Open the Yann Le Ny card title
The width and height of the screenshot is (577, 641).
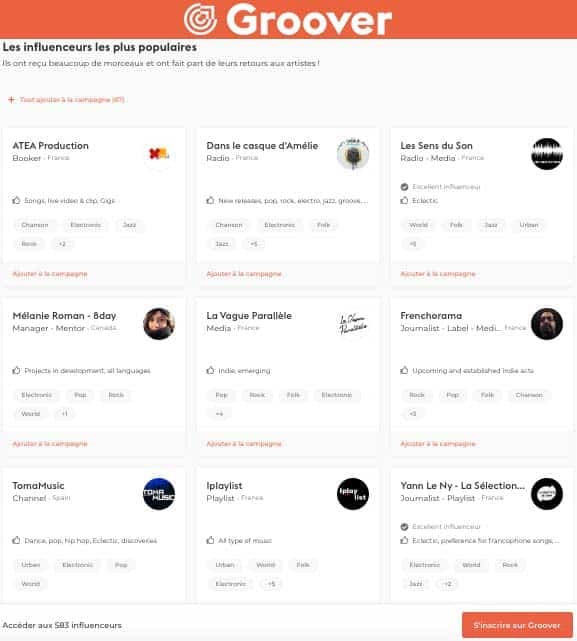(462, 486)
